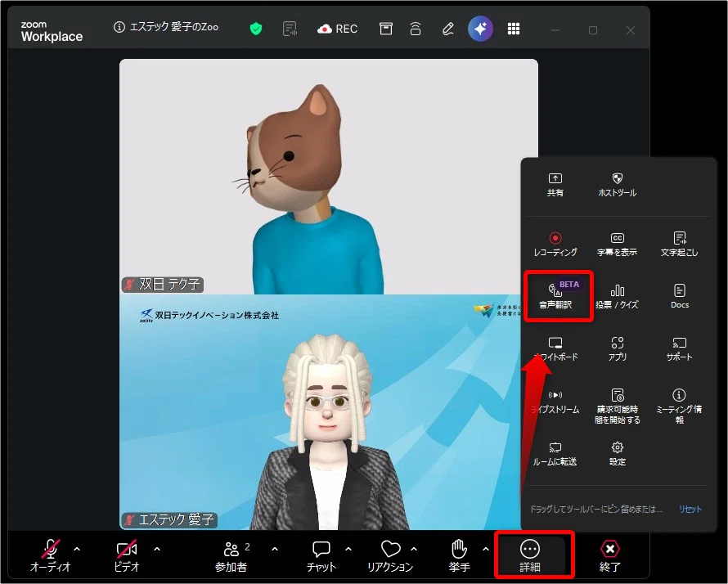Select エステック 愛子's video tile
The width and height of the screenshot is (728, 584).
(x=321, y=412)
